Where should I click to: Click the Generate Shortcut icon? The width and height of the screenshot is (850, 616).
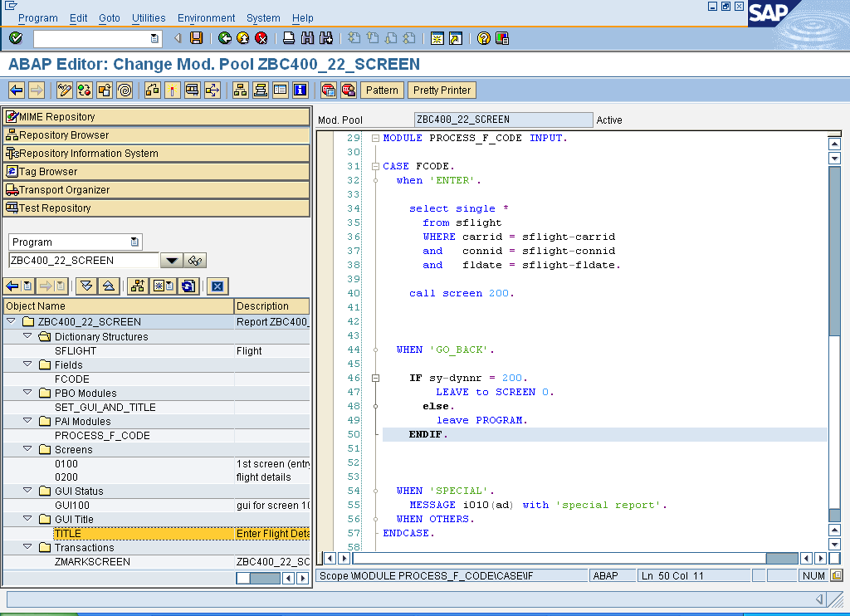456,38
